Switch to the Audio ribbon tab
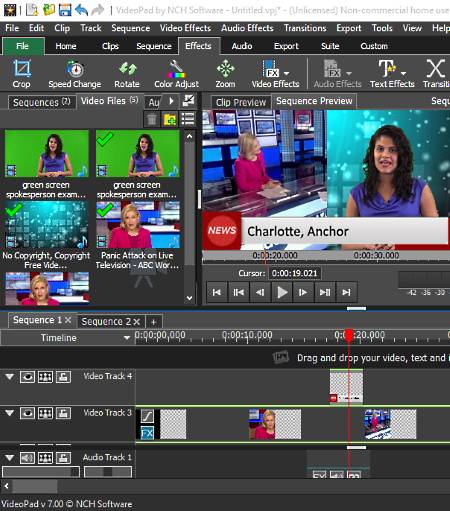Screen dimensions: 450x511 [x=242, y=46]
